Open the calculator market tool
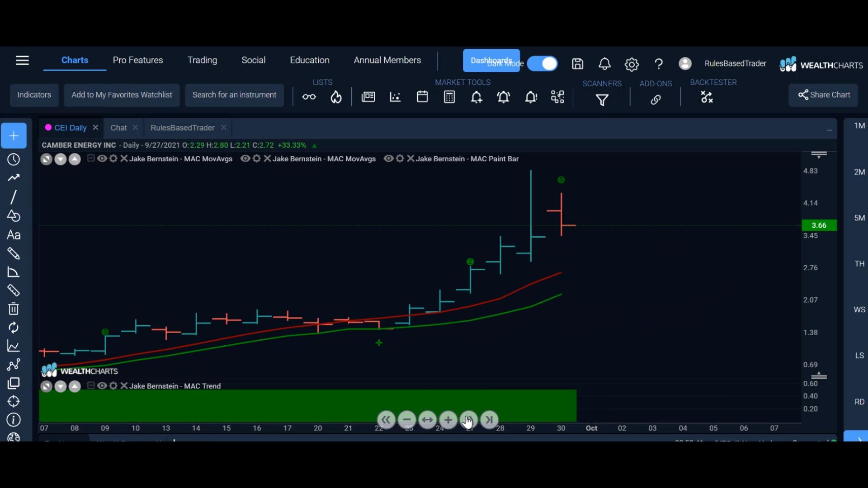 coord(449,97)
